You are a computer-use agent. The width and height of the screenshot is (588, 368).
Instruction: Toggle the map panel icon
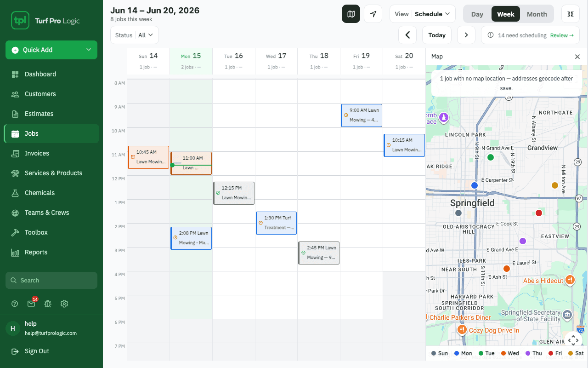coord(351,14)
